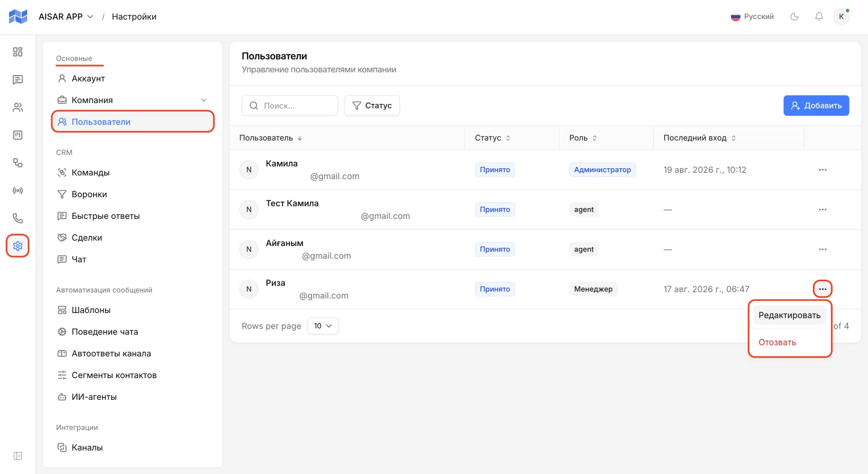Click last login 17 авг. 2026 г., 06:47
This screenshot has height=474, width=868.
(706, 289)
